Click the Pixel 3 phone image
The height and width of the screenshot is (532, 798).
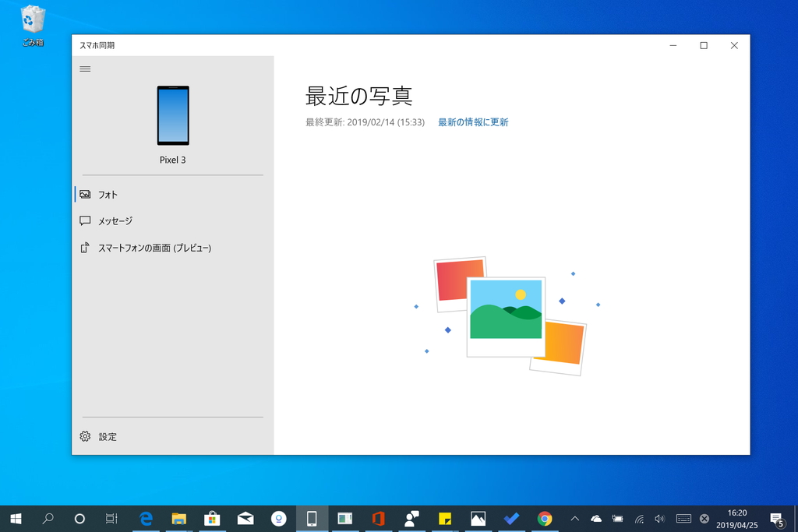click(x=172, y=115)
